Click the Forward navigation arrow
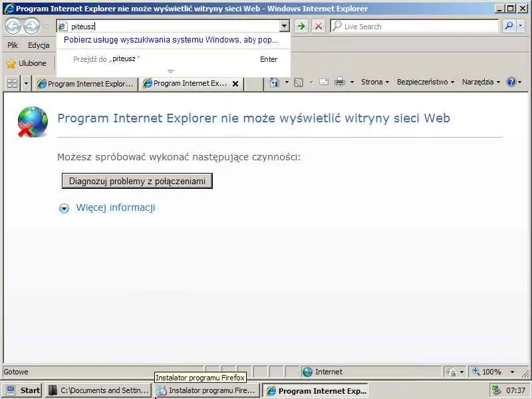 (31, 26)
